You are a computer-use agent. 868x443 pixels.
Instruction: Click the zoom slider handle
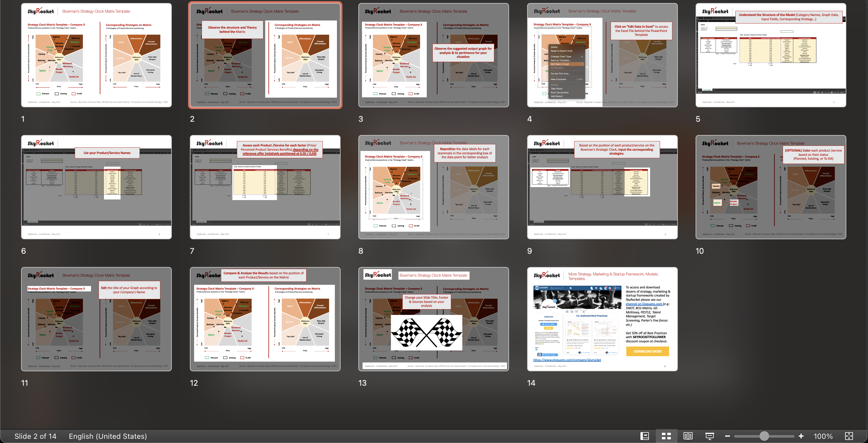point(764,436)
